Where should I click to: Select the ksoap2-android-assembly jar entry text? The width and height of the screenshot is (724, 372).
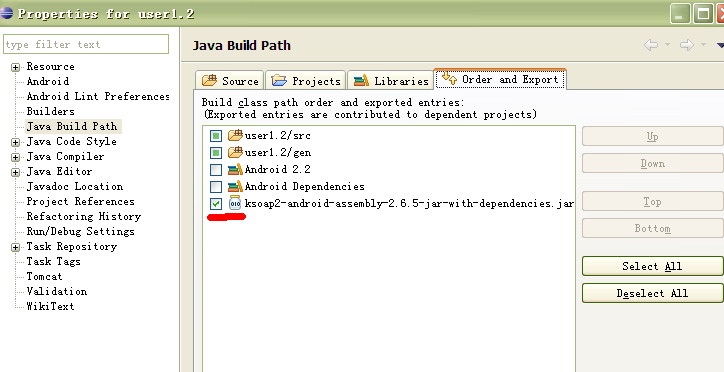pyautogui.click(x=409, y=204)
